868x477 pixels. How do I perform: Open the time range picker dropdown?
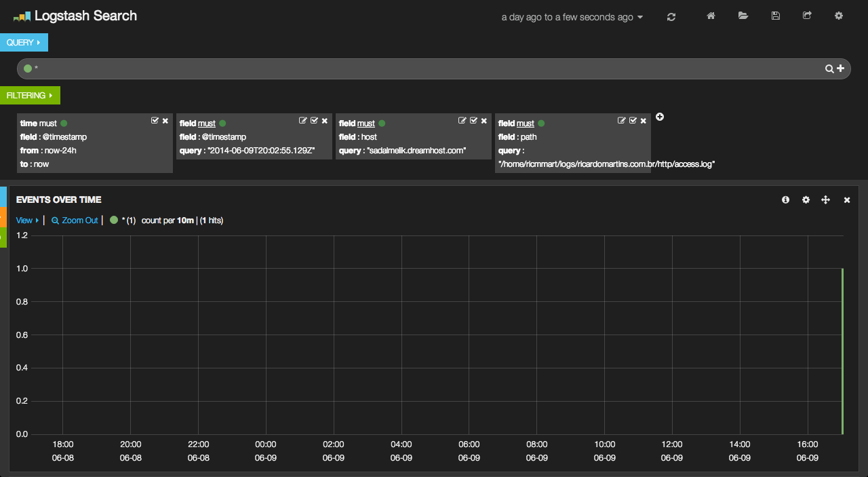click(x=572, y=17)
